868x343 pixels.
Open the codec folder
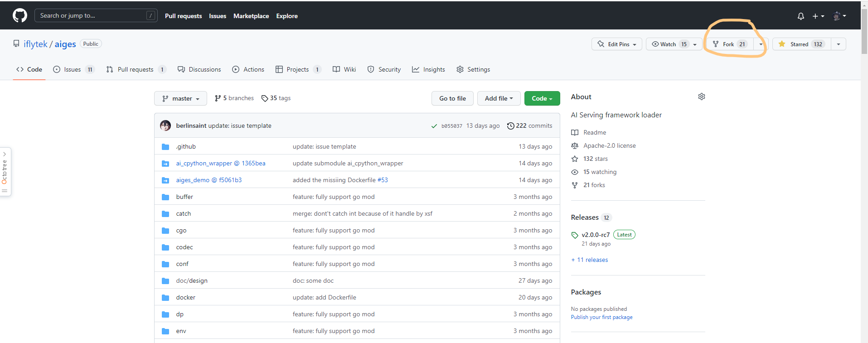tap(184, 247)
